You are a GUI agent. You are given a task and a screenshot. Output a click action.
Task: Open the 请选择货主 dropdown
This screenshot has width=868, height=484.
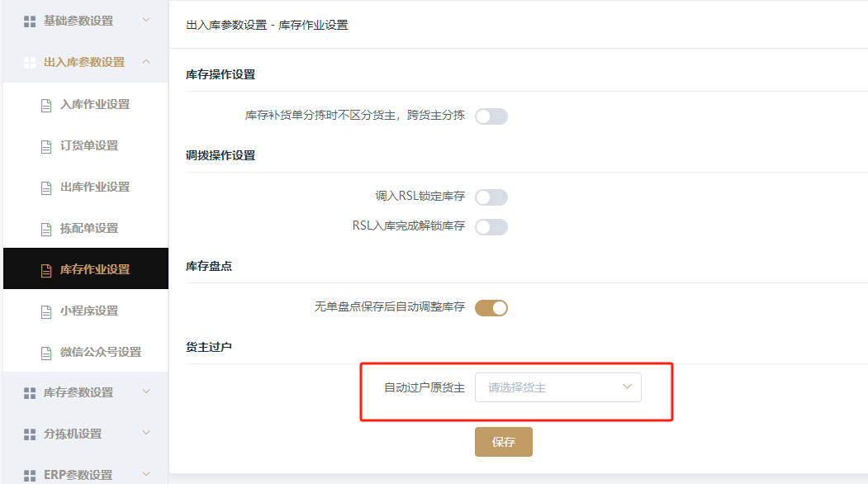(x=558, y=387)
